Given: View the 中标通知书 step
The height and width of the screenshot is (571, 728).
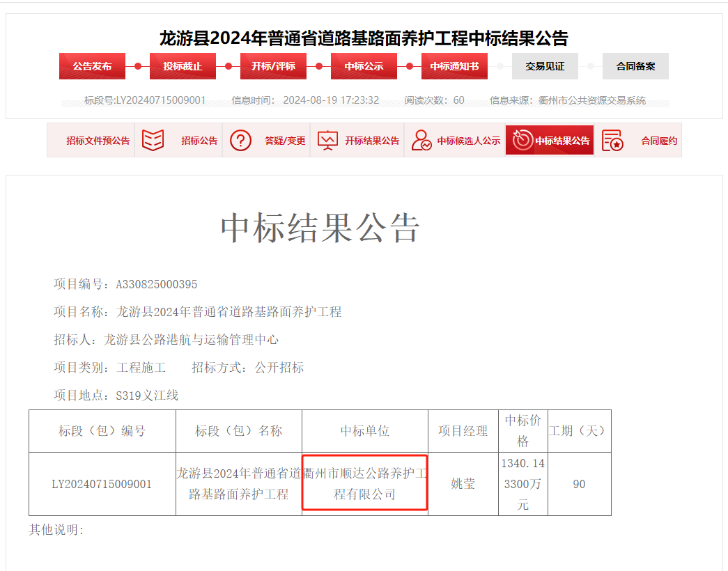Looking at the screenshot, I should 454,66.
